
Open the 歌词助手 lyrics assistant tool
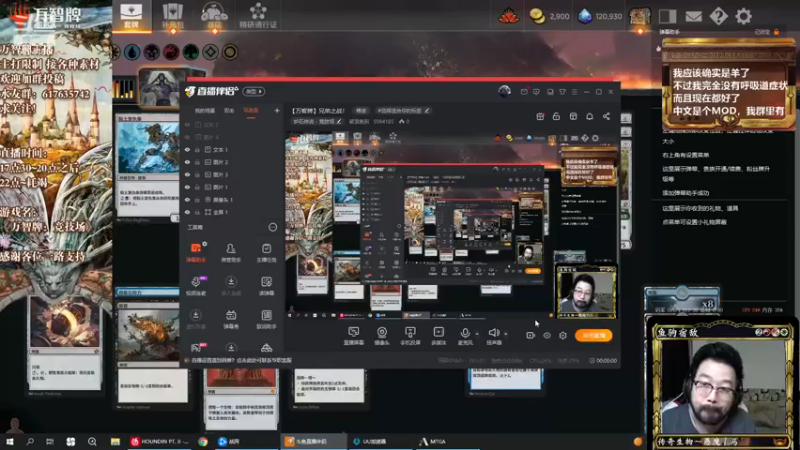(266, 318)
